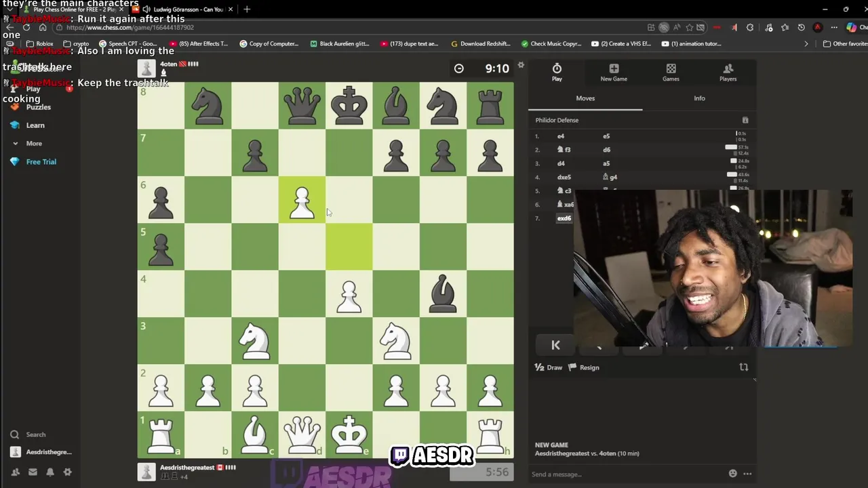
Task: Open browser favorites list icon
Action: pyautogui.click(x=785, y=28)
